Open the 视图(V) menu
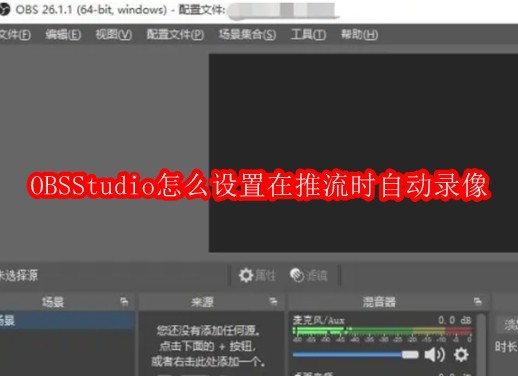 point(114,34)
